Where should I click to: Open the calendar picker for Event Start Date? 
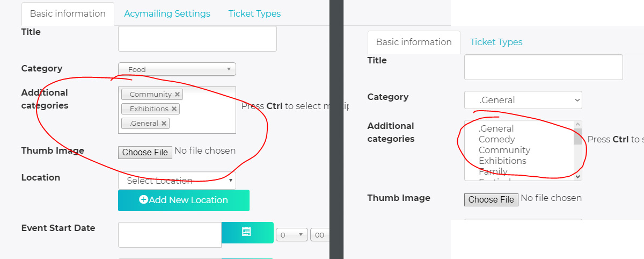pos(247,232)
